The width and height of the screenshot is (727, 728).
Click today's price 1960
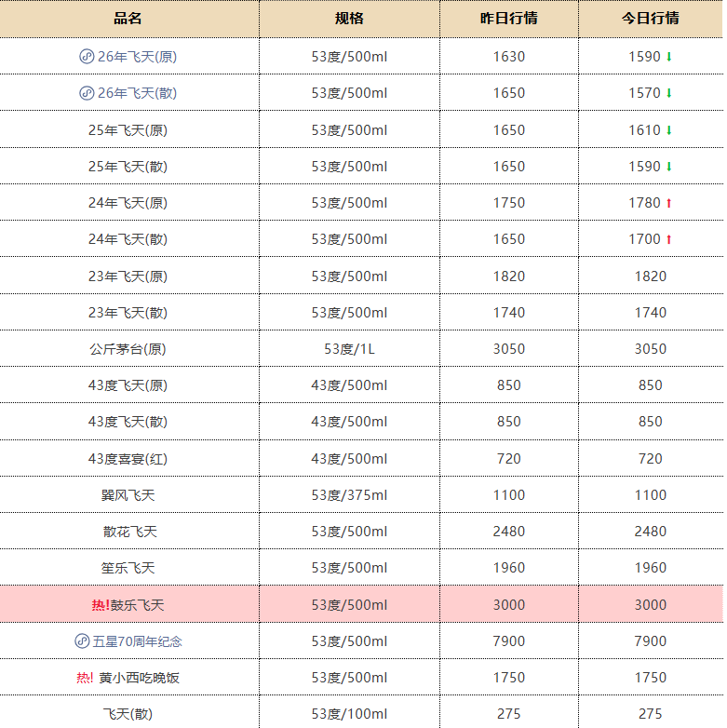coord(651,568)
